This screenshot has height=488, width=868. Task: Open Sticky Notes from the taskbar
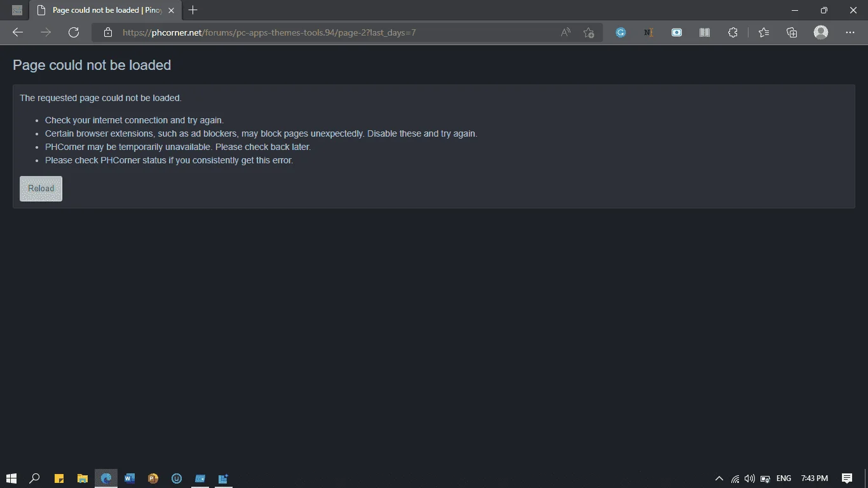58,478
